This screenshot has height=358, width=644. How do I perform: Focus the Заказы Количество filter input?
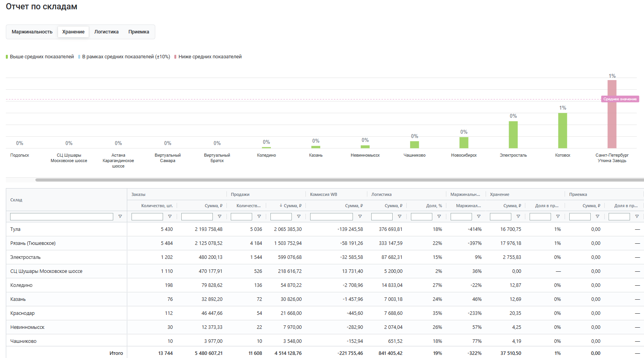tap(147, 217)
